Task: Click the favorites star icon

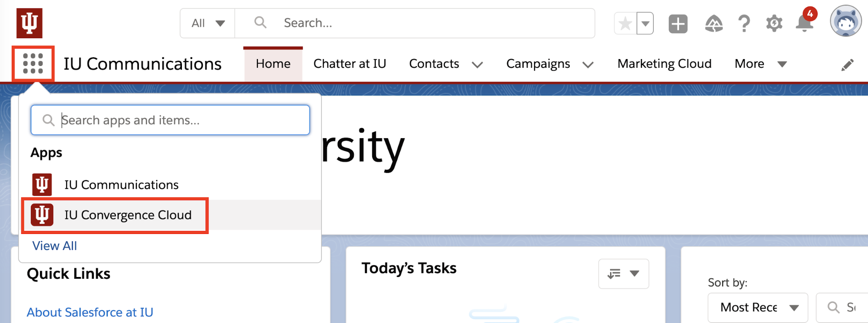Action: pyautogui.click(x=625, y=23)
